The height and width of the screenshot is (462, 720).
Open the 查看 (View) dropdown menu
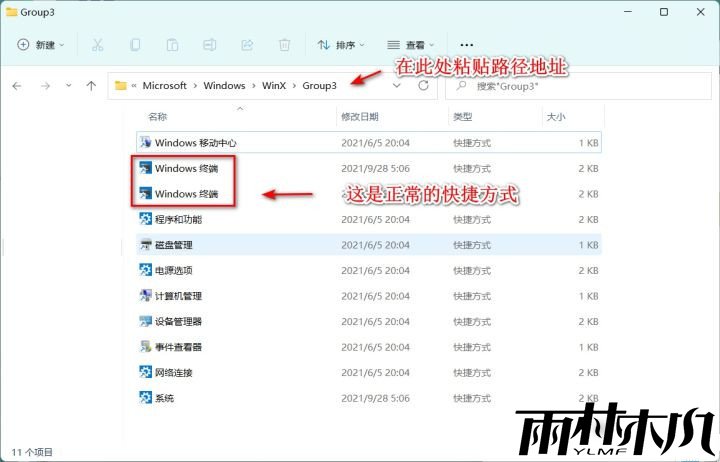click(x=411, y=45)
